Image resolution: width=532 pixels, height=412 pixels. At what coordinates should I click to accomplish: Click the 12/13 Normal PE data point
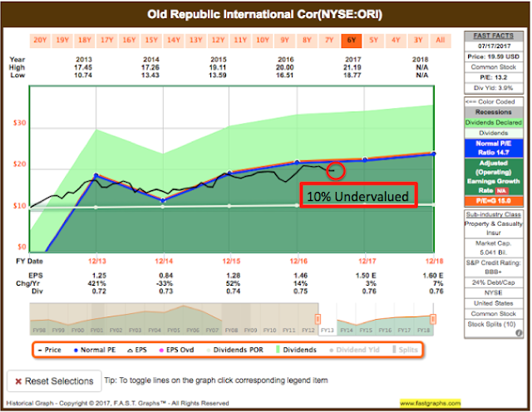(96, 175)
